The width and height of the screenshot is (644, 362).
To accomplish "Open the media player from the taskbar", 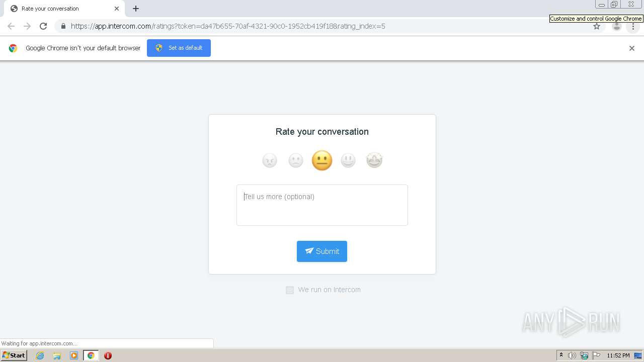I will click(74, 355).
